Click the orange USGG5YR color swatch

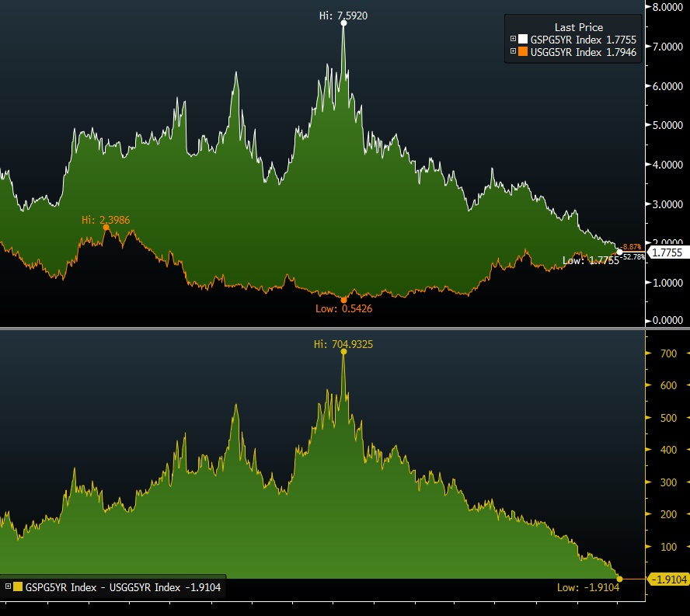point(523,51)
